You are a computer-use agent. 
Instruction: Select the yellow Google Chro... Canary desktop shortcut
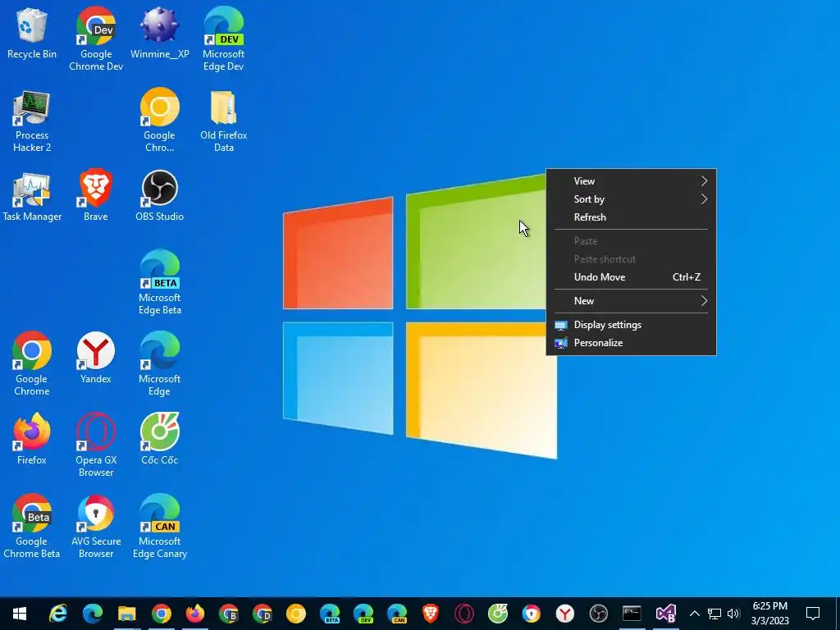[159, 120]
